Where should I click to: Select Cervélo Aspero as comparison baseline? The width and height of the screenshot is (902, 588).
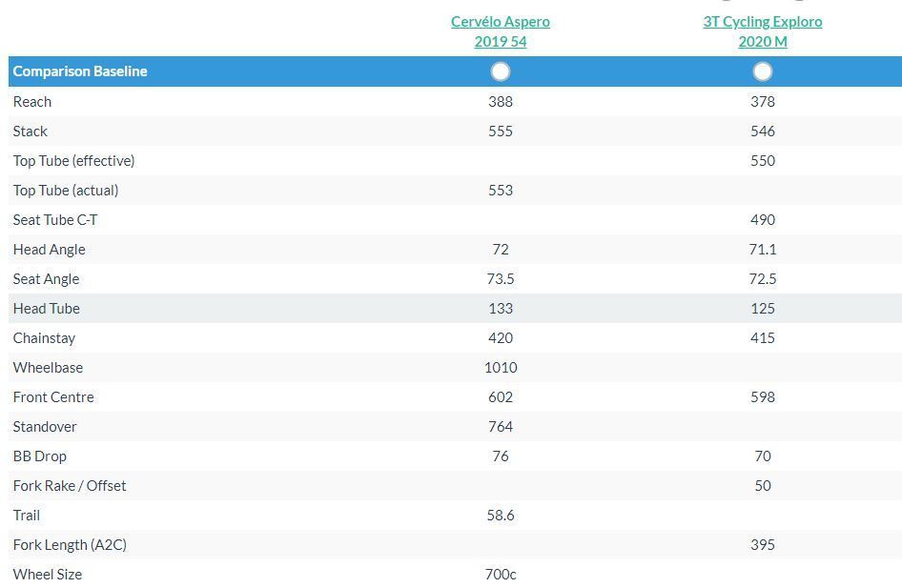click(501, 71)
